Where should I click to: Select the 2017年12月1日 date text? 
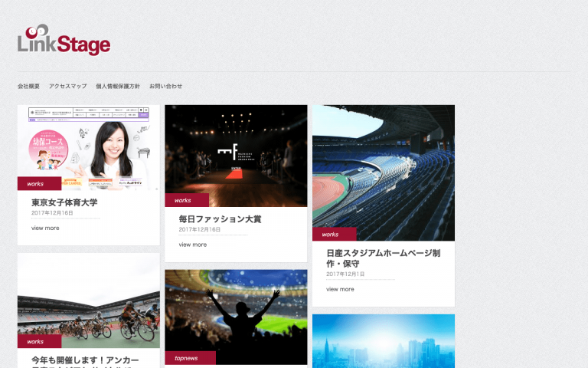point(345,274)
